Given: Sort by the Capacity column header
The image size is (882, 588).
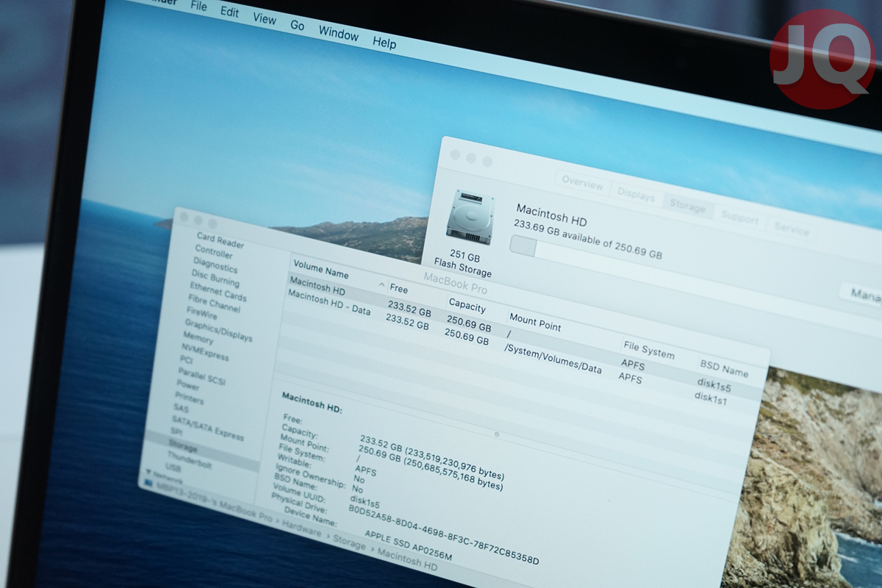Looking at the screenshot, I should tap(467, 306).
